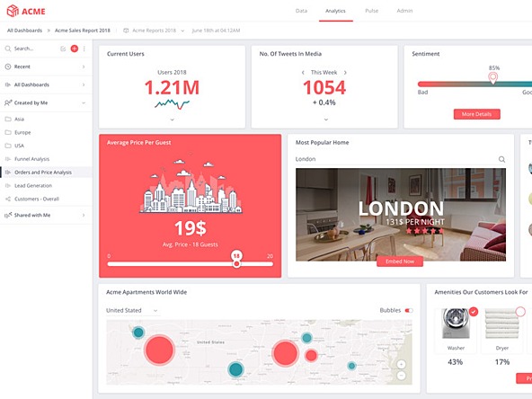The image size is (532, 399).
Task: Click the 1054 tweets value
Action: click(x=324, y=87)
